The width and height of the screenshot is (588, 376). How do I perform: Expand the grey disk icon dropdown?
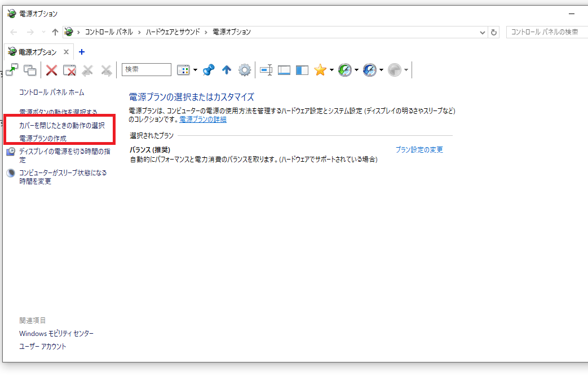406,70
